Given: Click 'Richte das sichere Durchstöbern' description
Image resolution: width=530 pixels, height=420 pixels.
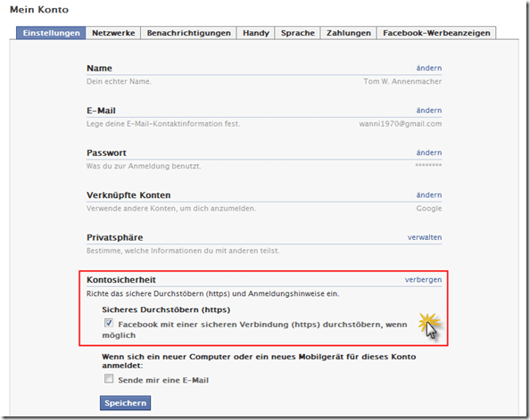Looking at the screenshot, I should click(x=212, y=293).
